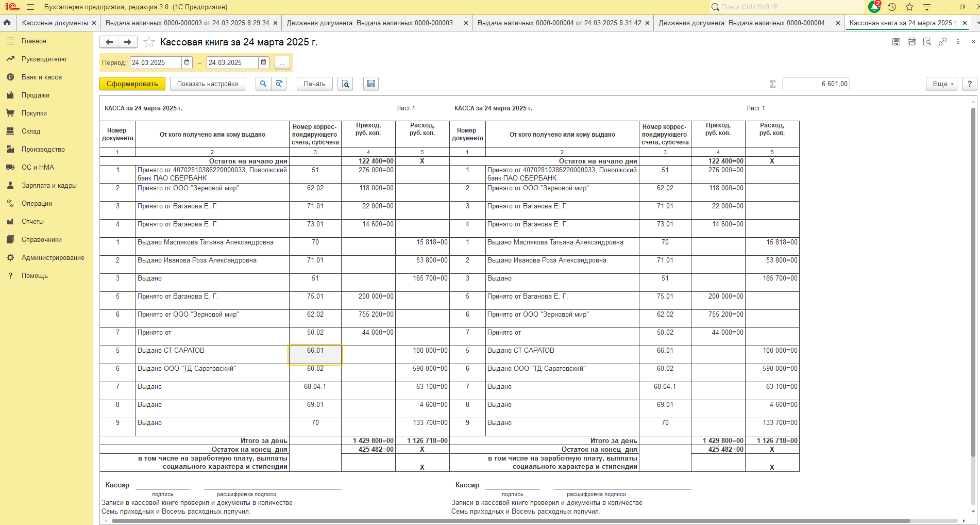Click the horizontal scrollbar below report
The image size is (980, 525).
pos(510,521)
